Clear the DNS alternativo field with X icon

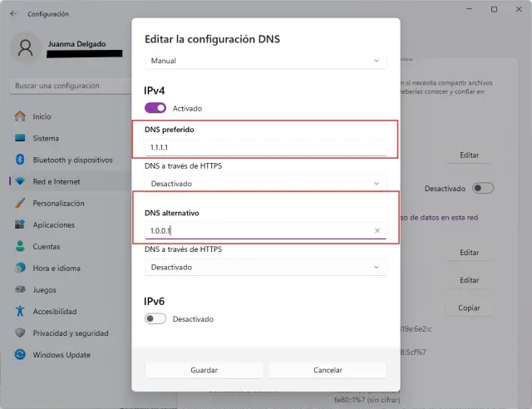(377, 231)
